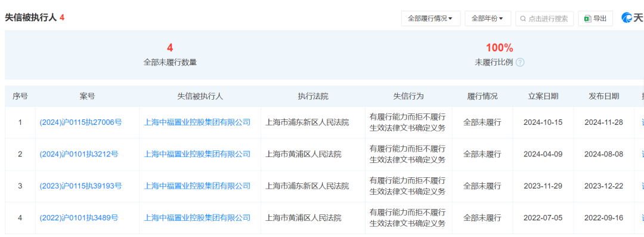Open the 全部年份 year dropdown
The height and width of the screenshot is (237, 644).
pos(488,19)
